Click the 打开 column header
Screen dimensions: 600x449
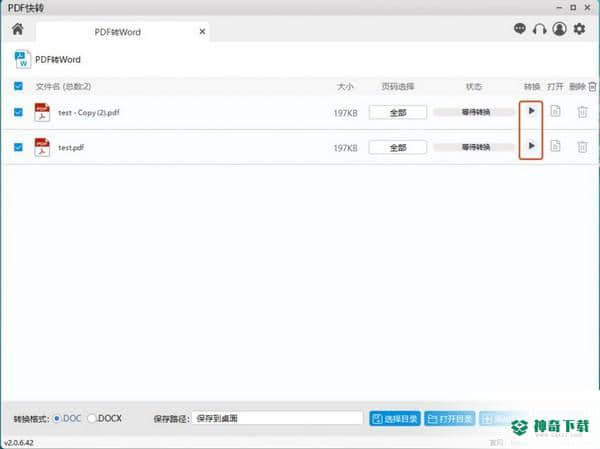click(555, 87)
